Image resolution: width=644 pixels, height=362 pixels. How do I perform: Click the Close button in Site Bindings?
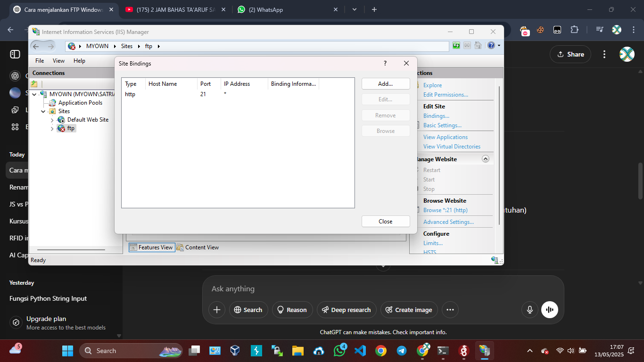point(386,222)
